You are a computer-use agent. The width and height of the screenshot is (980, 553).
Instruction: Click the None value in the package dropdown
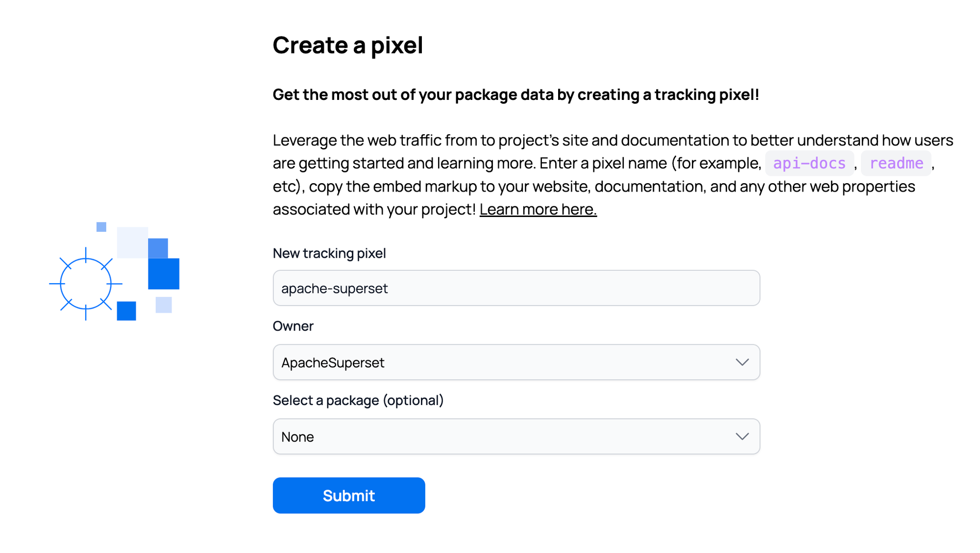pyautogui.click(x=297, y=436)
